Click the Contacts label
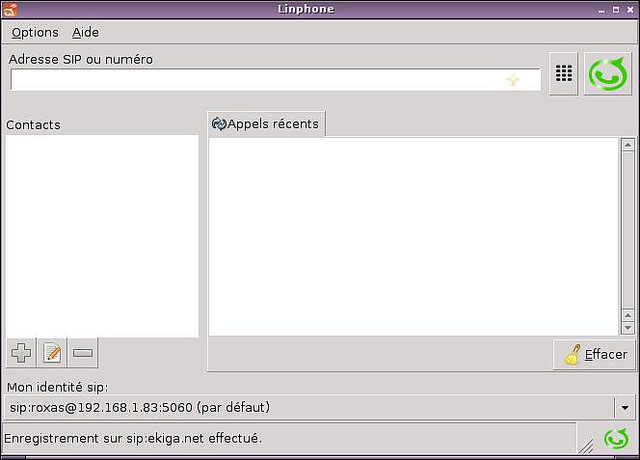 tap(33, 125)
